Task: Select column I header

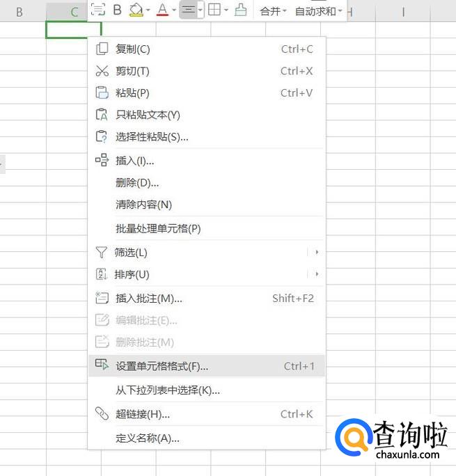Action: click(403, 12)
